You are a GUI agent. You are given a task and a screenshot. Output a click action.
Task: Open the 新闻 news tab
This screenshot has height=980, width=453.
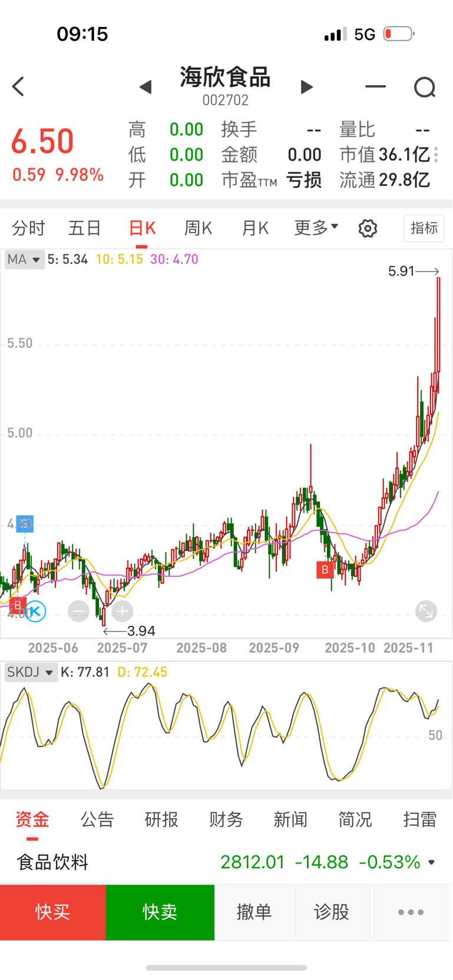tap(290, 819)
